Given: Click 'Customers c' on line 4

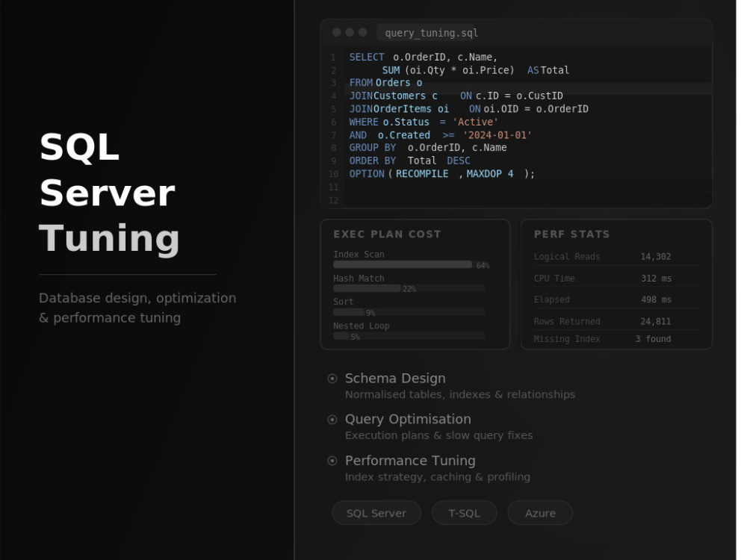Looking at the screenshot, I should point(406,96).
